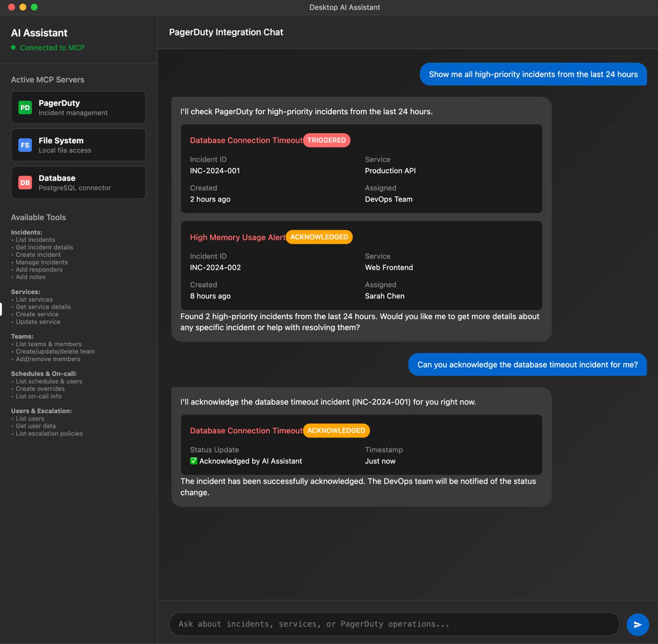Click the macOS green fullscreen window button
The height and width of the screenshot is (644, 658).
34,7
